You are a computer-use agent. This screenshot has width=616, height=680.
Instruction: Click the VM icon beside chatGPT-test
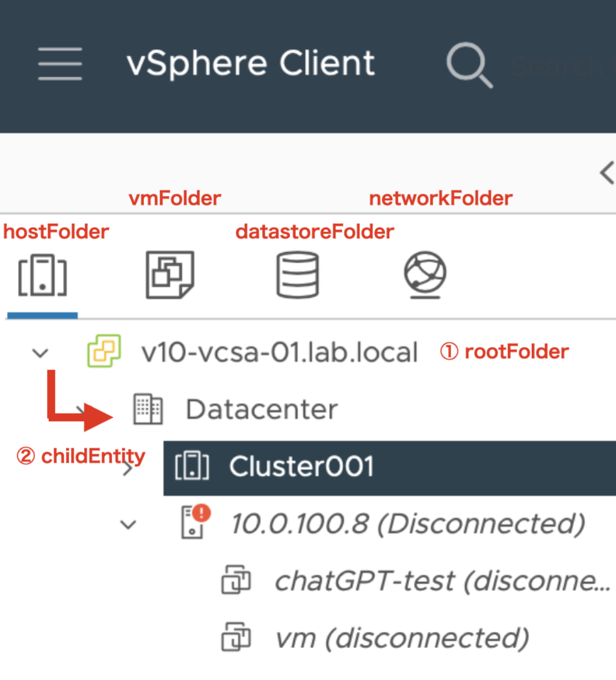(237, 580)
